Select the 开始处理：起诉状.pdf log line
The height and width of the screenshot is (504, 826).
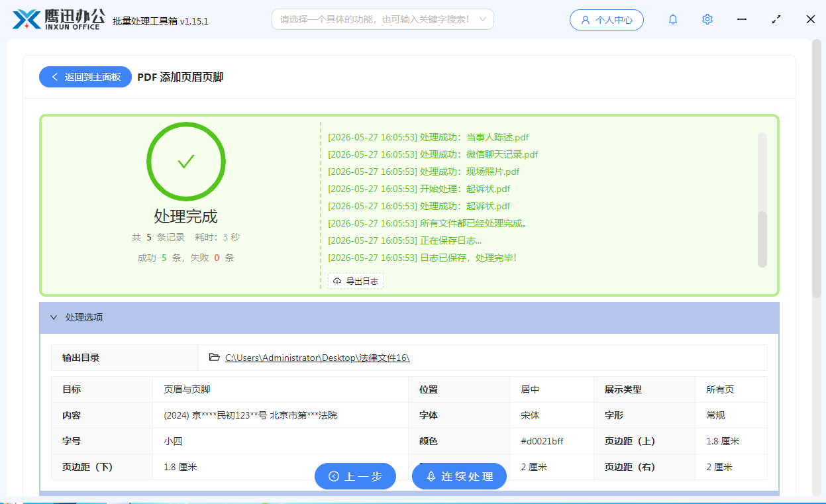(419, 189)
